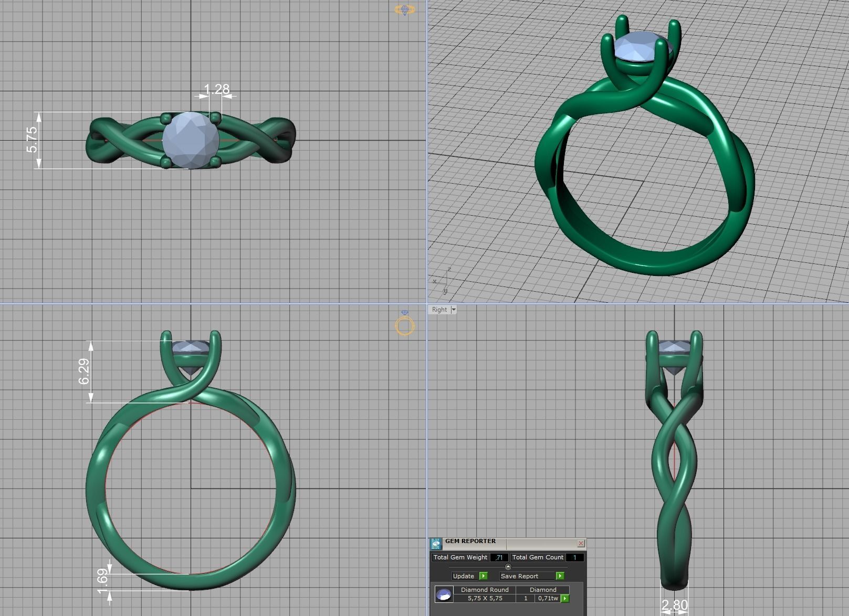The width and height of the screenshot is (849, 616).
Task: Click the gem quantity cell showing 1
Action: [x=526, y=598]
